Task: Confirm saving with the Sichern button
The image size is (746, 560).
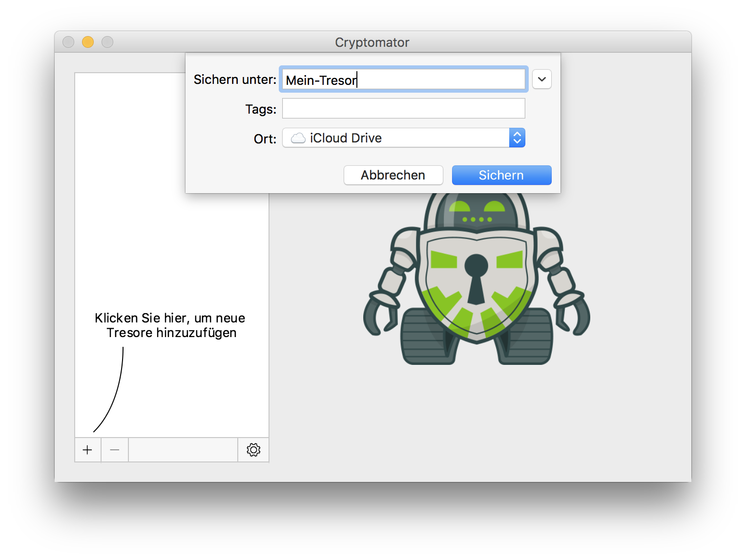Action: 501,175
